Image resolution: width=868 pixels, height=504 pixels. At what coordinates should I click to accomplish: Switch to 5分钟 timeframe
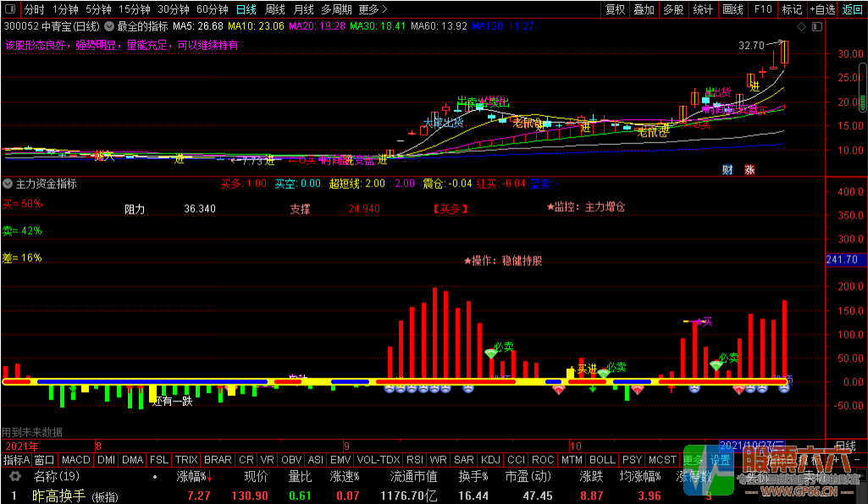pos(98,9)
